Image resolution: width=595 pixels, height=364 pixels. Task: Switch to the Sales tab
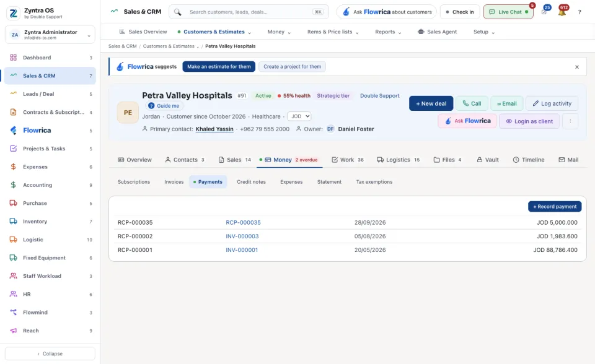(x=234, y=160)
